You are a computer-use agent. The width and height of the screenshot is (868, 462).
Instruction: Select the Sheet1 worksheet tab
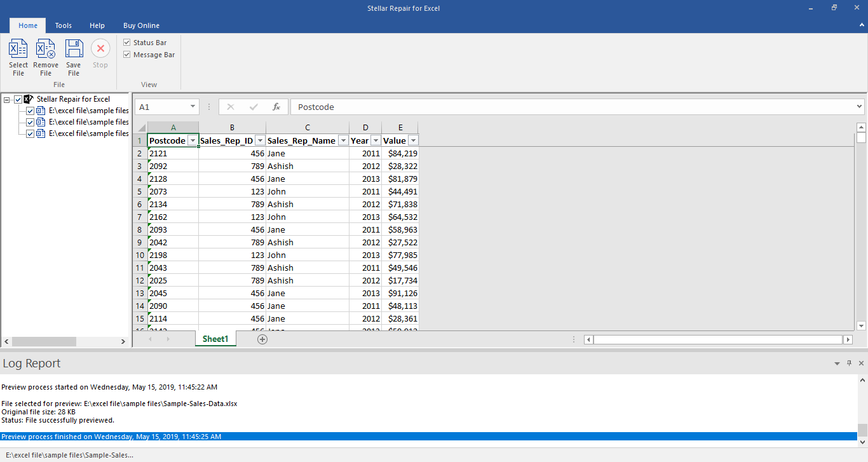pyautogui.click(x=215, y=339)
